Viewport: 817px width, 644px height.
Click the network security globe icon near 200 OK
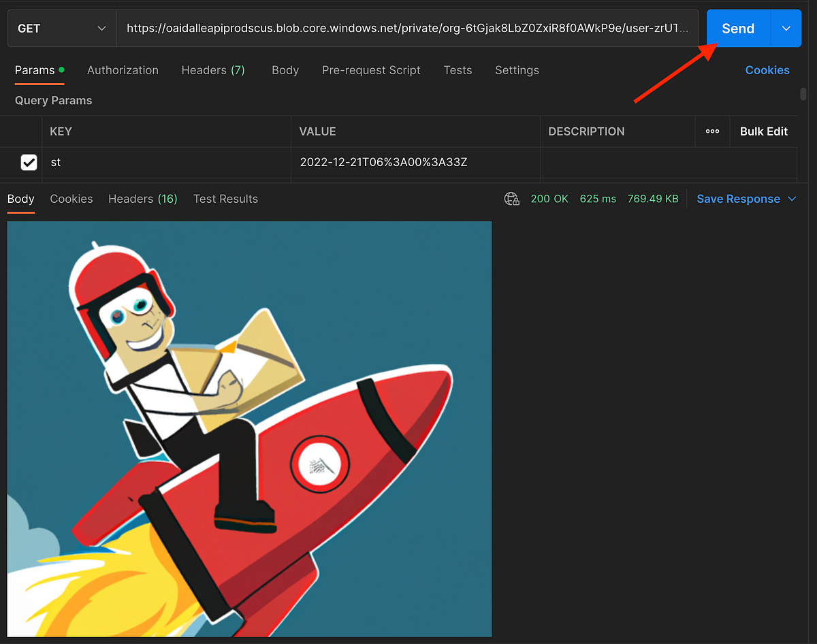tap(511, 199)
